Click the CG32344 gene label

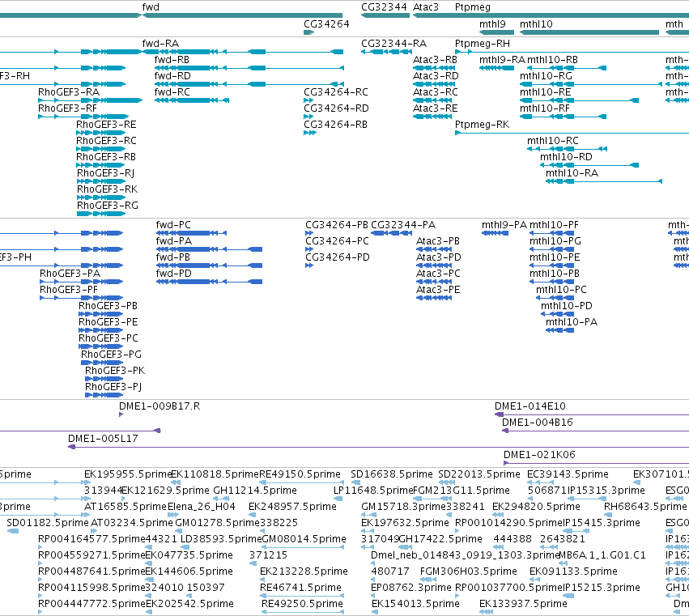pyautogui.click(x=384, y=7)
